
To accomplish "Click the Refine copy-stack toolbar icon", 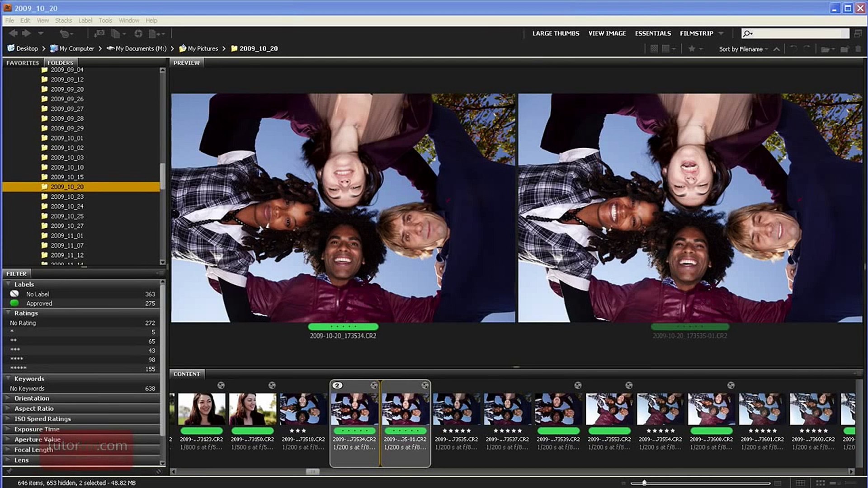I will tap(116, 33).
